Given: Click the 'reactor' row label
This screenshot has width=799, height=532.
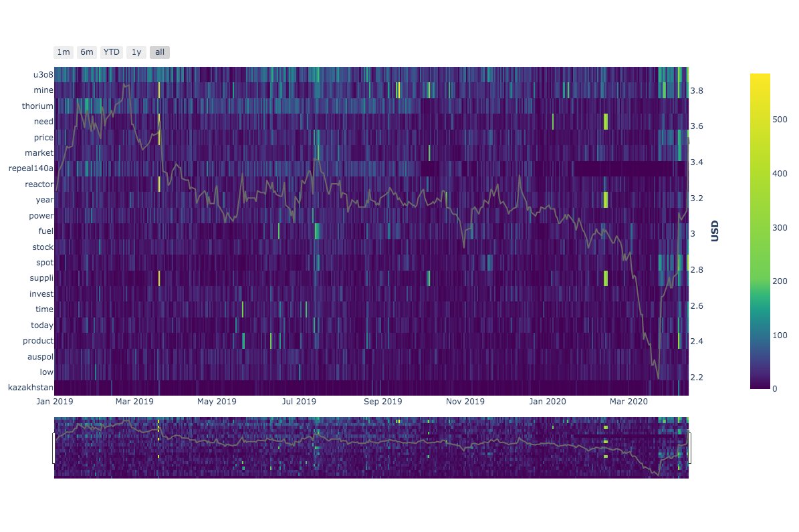Looking at the screenshot, I should (39, 184).
